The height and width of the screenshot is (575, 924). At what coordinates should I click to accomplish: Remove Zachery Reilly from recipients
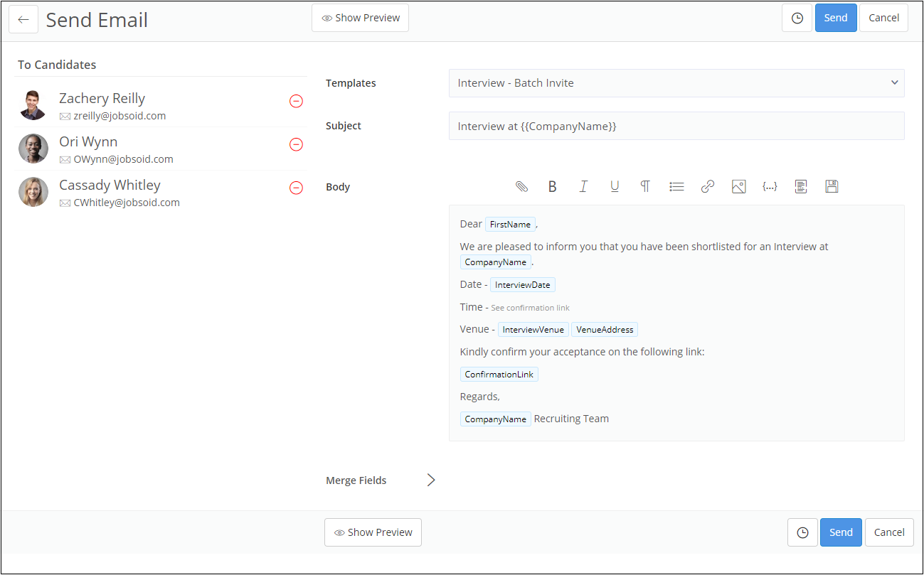pos(296,101)
